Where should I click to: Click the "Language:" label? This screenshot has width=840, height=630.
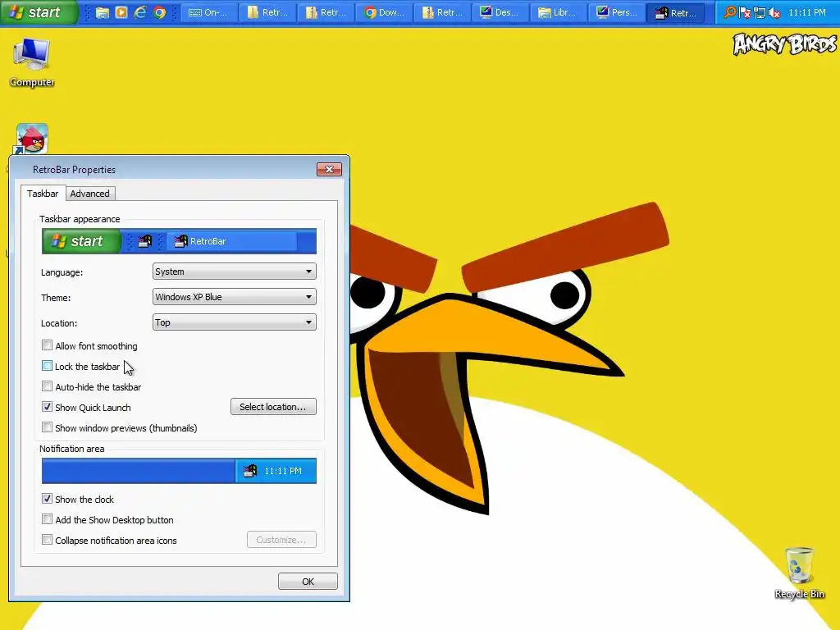[x=62, y=272]
